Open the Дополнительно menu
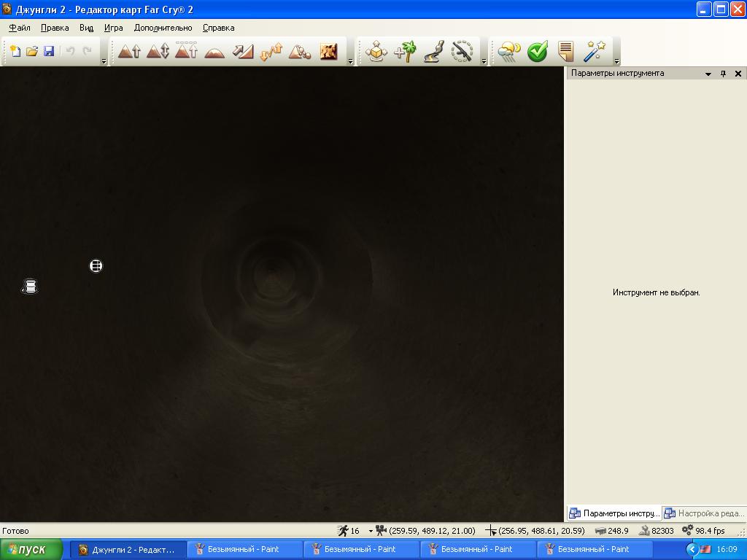This screenshot has width=747, height=560. [x=163, y=28]
